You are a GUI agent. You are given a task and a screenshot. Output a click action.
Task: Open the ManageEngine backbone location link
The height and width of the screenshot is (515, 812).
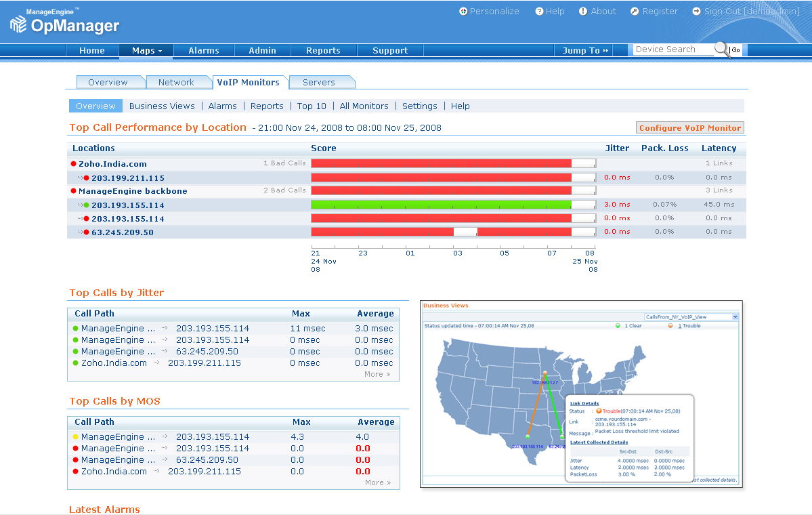point(133,190)
